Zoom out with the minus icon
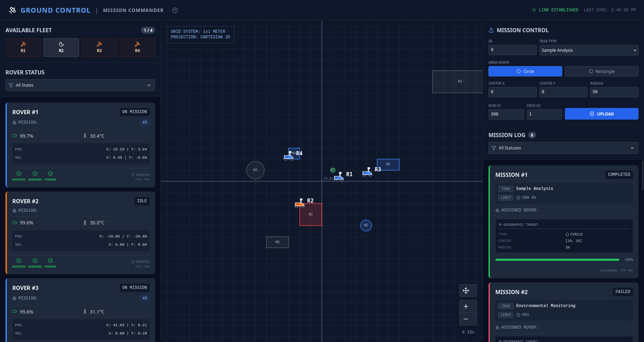644x342 pixels. coord(466,319)
